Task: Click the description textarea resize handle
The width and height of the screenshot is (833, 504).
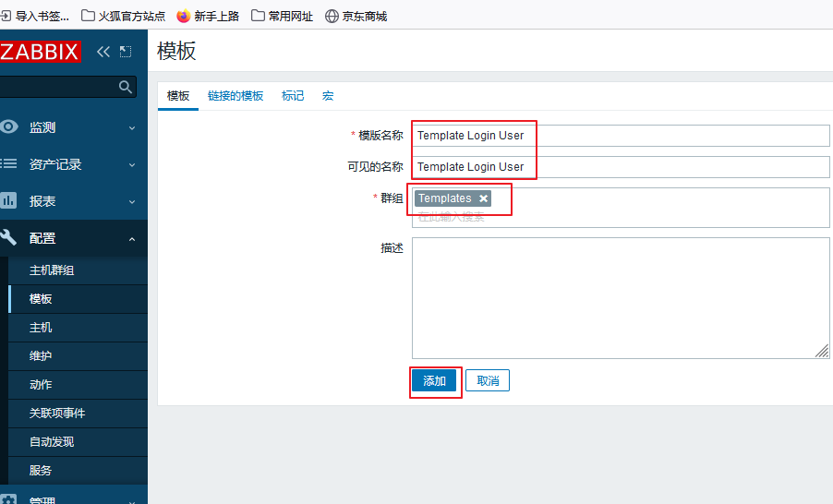Action: [x=822, y=351]
